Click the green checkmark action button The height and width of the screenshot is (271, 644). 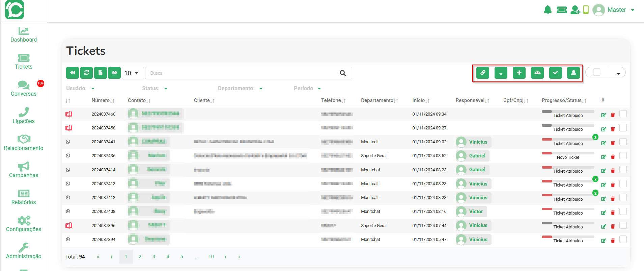(x=556, y=73)
